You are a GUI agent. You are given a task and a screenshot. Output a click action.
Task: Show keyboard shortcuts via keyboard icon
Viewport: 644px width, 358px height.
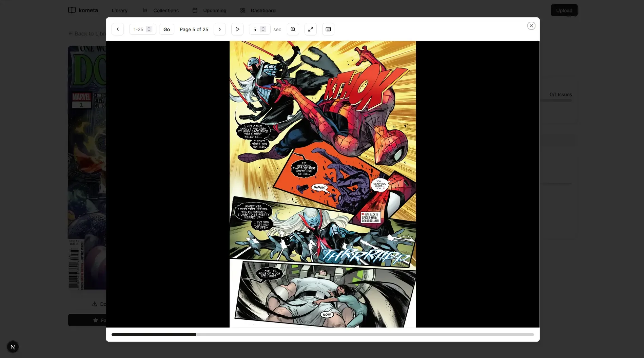328,29
